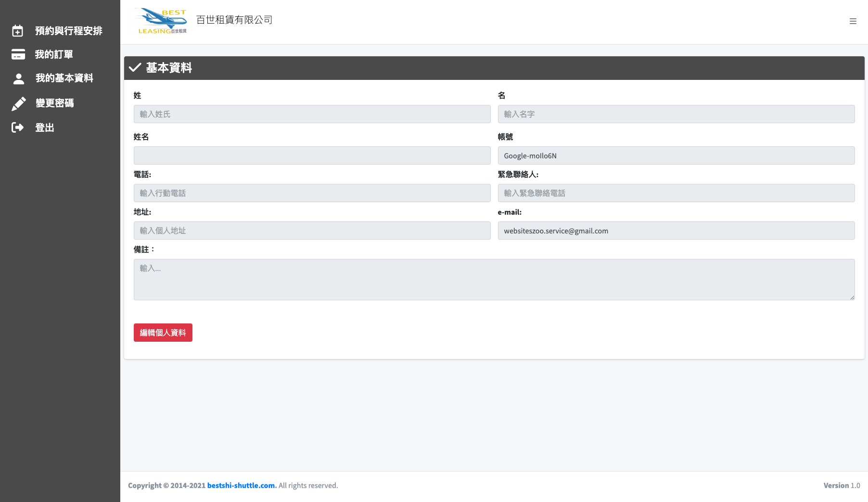The height and width of the screenshot is (502, 868).
Task: Go to 我的訂單 in sidebar
Action: [54, 54]
